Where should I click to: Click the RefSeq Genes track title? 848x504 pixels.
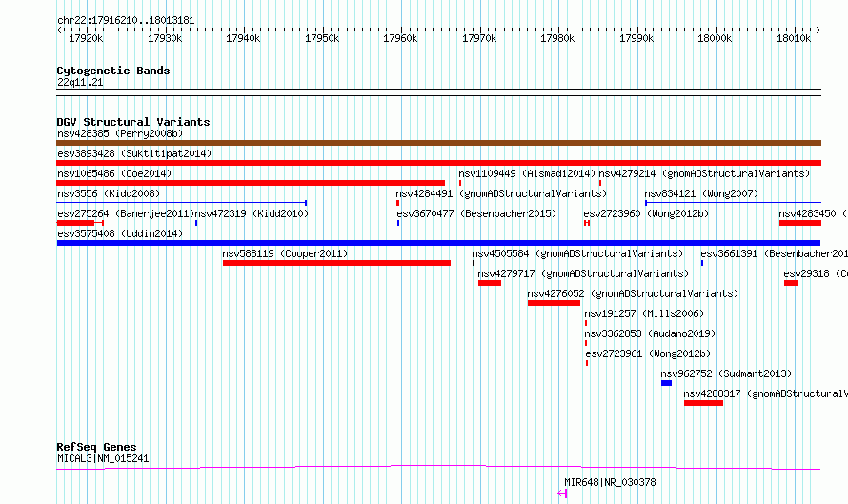coord(97,447)
